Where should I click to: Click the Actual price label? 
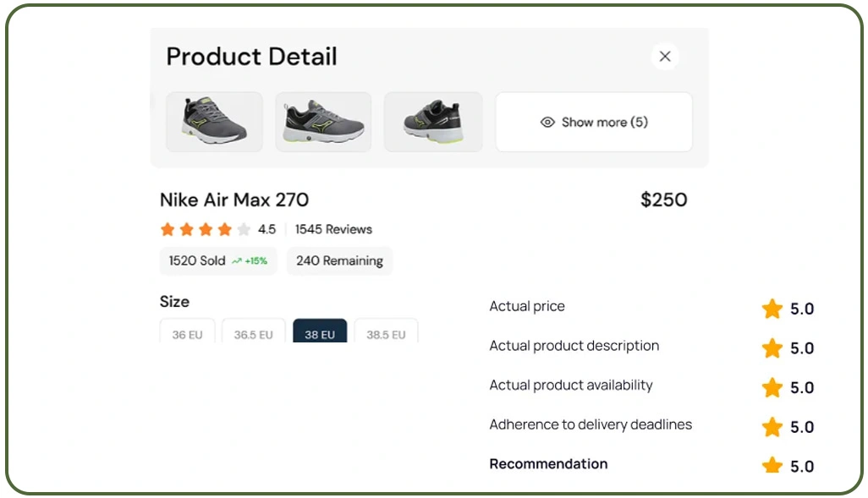pos(527,306)
